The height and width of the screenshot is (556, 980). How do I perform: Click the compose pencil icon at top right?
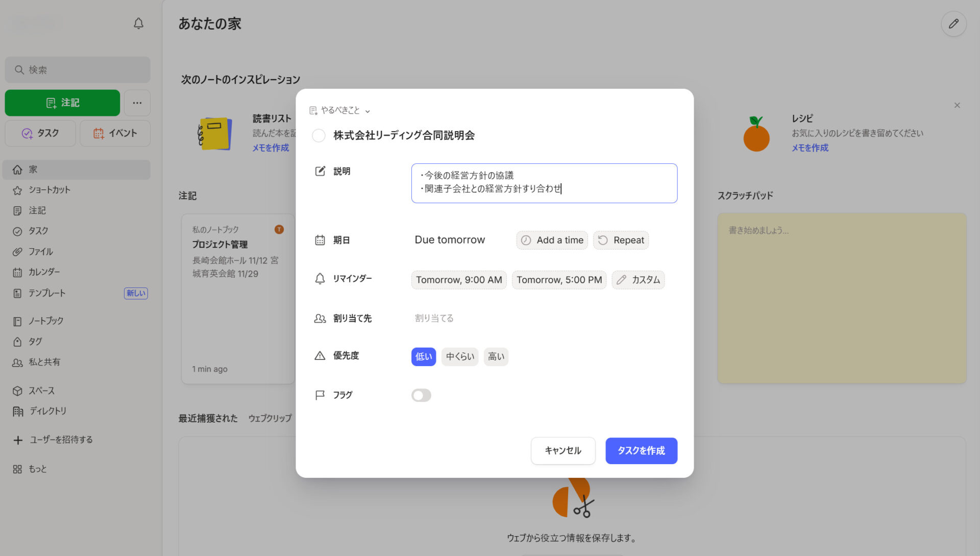point(954,23)
